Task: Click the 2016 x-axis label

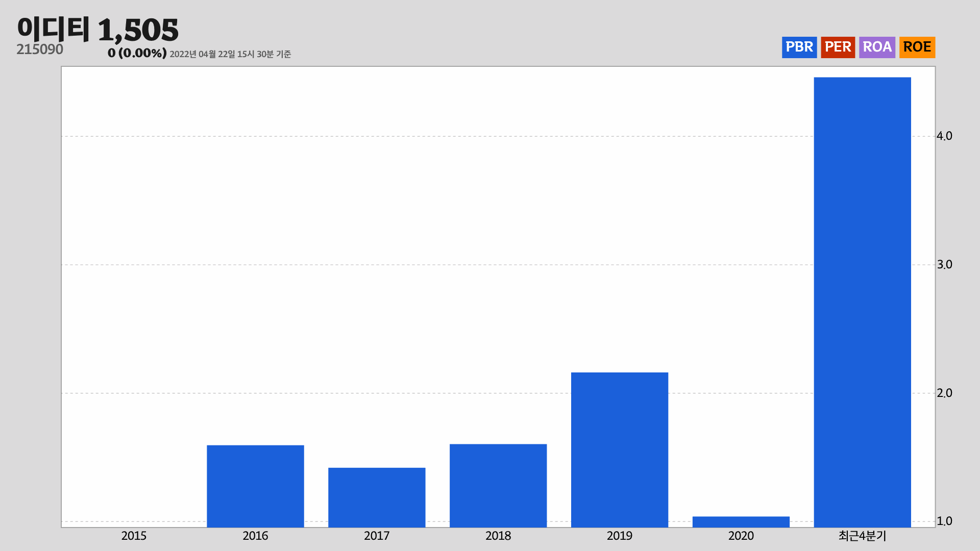Action: 255,536
